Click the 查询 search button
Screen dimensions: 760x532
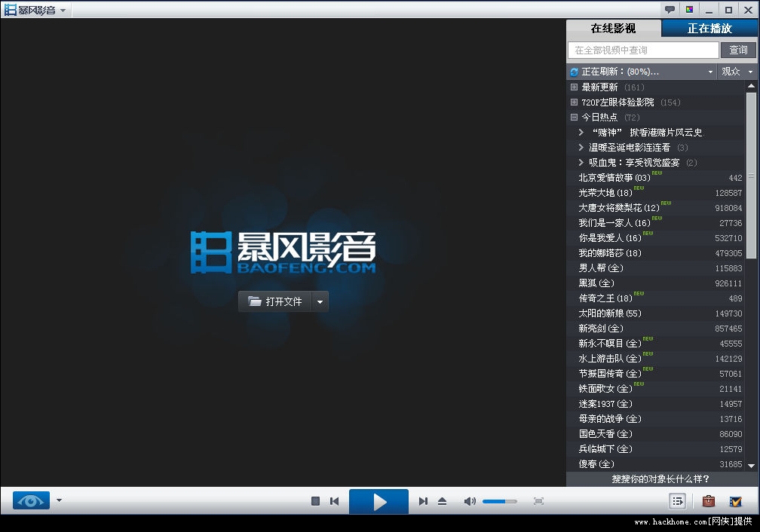pyautogui.click(x=738, y=50)
